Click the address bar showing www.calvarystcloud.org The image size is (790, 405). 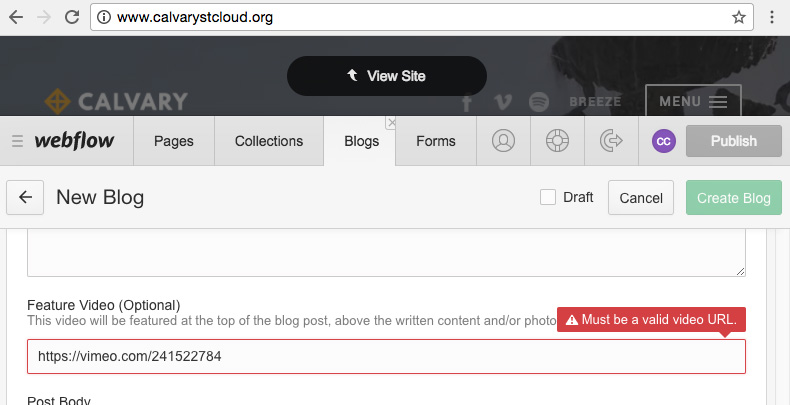(422, 17)
